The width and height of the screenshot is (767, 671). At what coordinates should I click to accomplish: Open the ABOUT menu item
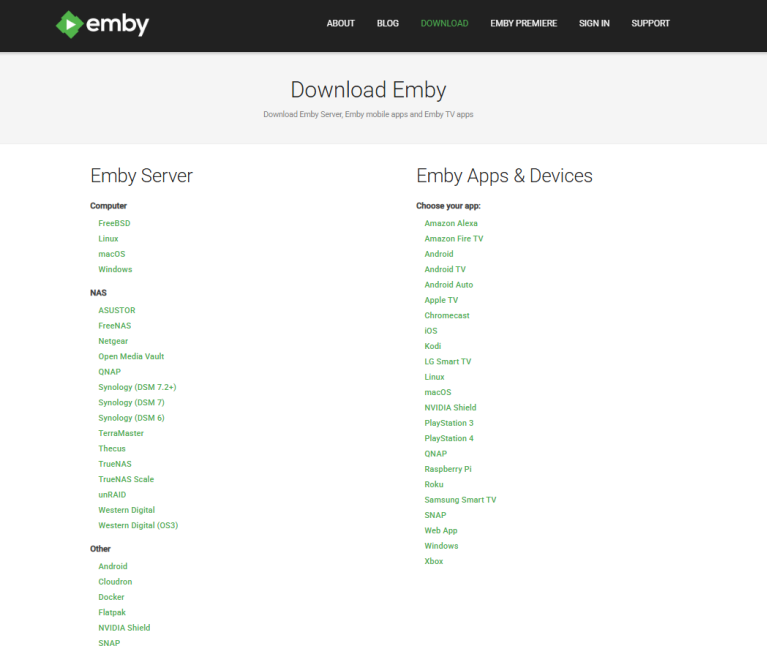340,23
